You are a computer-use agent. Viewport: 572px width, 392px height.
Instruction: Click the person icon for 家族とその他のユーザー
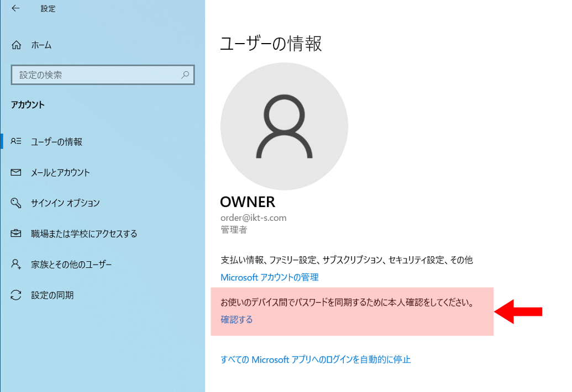point(17,264)
